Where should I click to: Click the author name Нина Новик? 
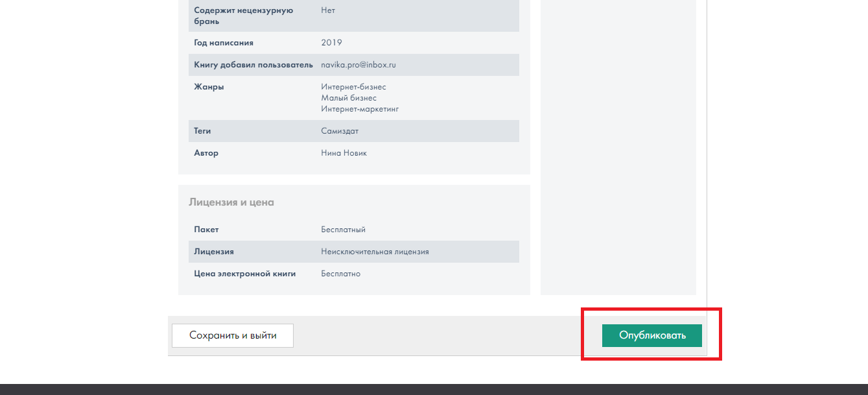(x=344, y=153)
